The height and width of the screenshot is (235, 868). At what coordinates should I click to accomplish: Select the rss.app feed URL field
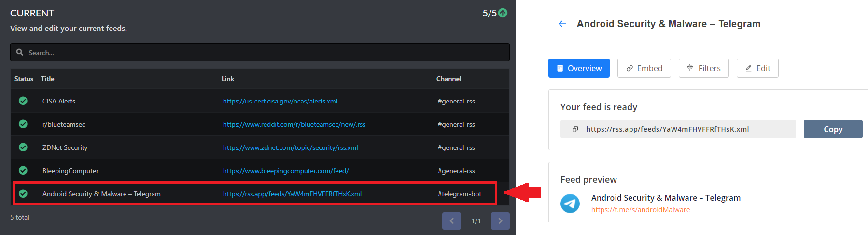pyautogui.click(x=678, y=129)
